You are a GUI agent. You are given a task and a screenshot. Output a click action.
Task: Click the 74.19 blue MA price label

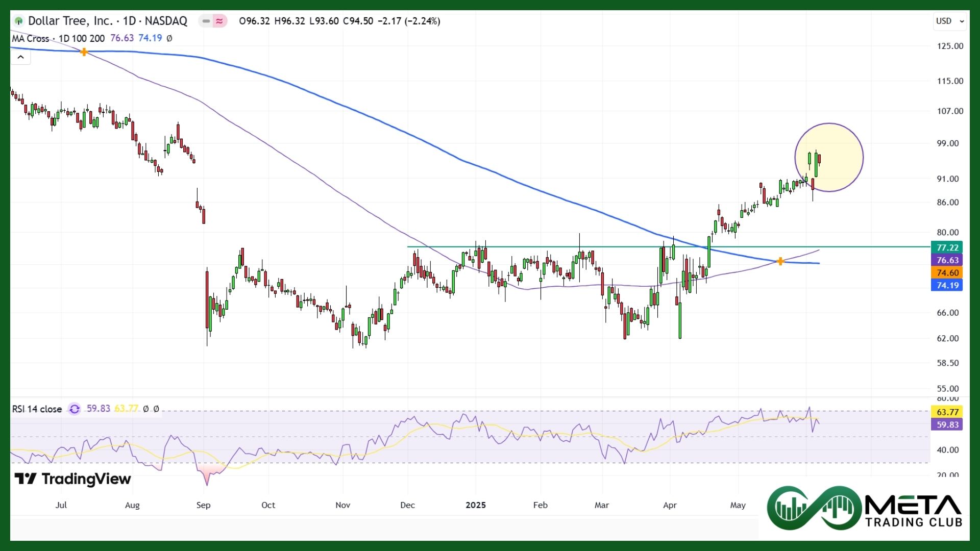click(x=947, y=285)
